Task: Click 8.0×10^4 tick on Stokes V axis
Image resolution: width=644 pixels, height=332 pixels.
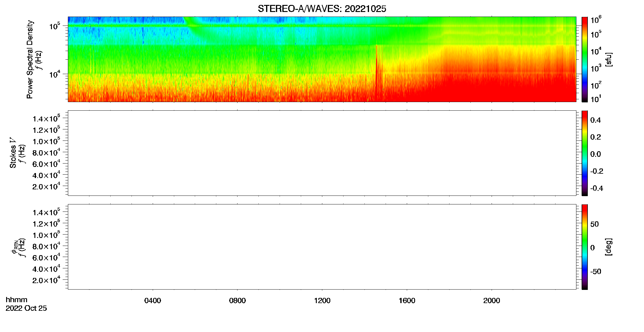Action: [x=46, y=152]
